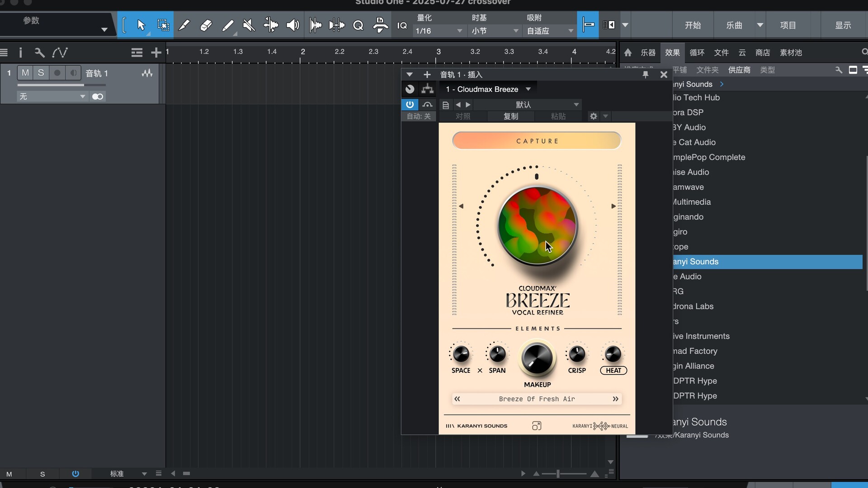This screenshot has width=868, height=488.
Task: Click timeline ruler at bar 3
Action: click(438, 52)
